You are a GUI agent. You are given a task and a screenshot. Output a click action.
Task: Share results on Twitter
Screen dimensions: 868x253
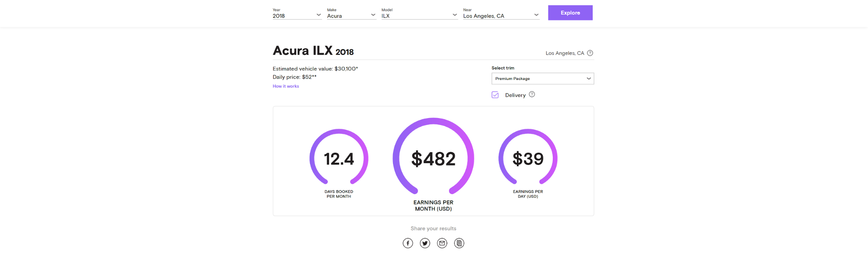425,243
